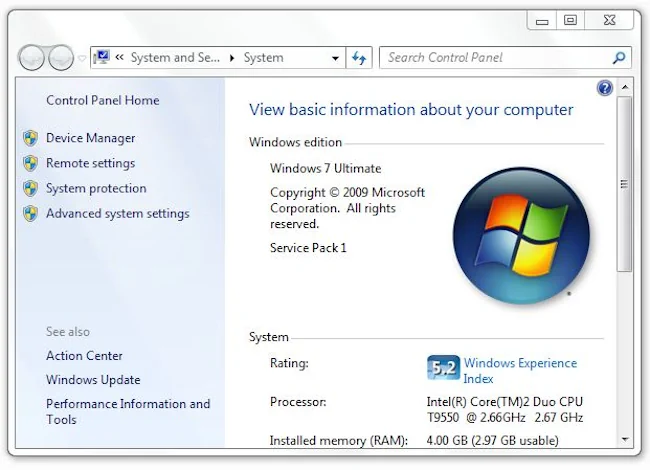The height and width of the screenshot is (470, 650).
Task: Expand hidden breadcrumb chevrons in address bar
Action: [119, 57]
